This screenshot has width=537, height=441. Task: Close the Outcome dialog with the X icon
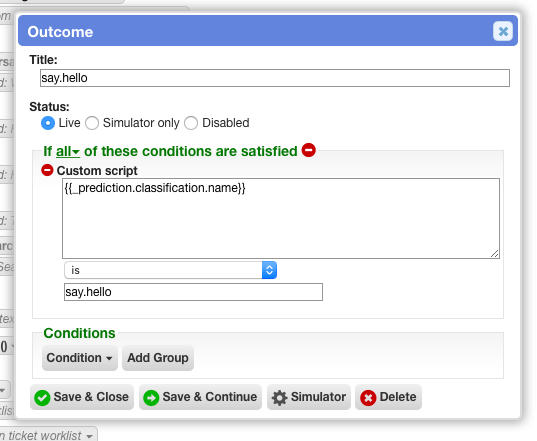click(503, 32)
